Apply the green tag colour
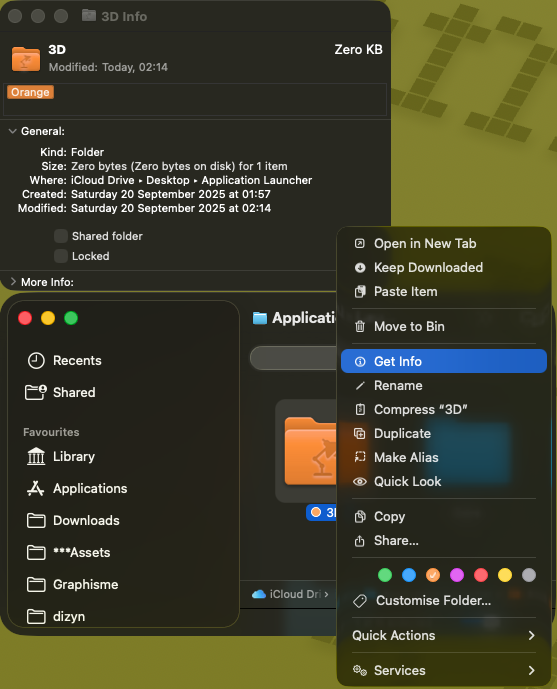 click(x=385, y=575)
